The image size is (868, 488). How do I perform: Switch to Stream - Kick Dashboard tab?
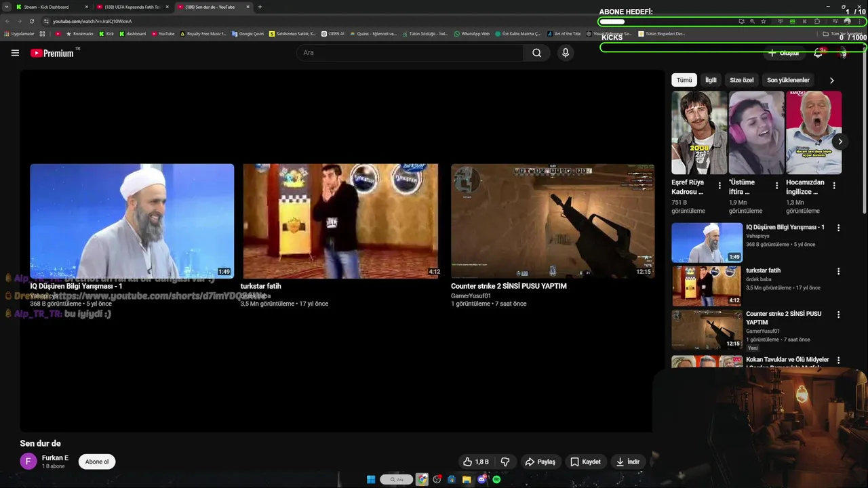[52, 7]
